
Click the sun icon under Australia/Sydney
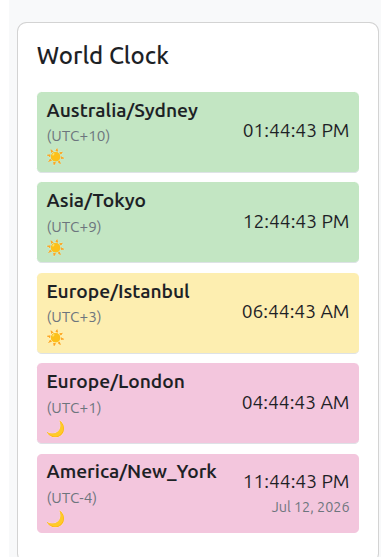55,157
